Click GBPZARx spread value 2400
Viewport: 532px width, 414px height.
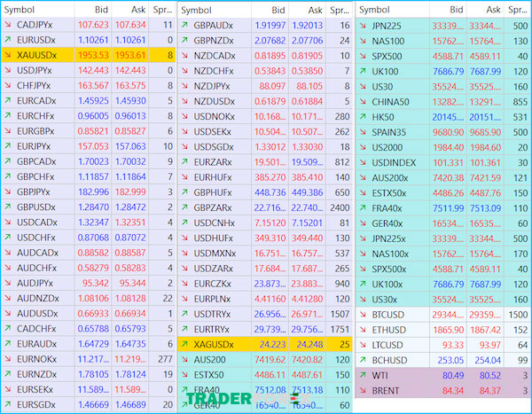340,207
